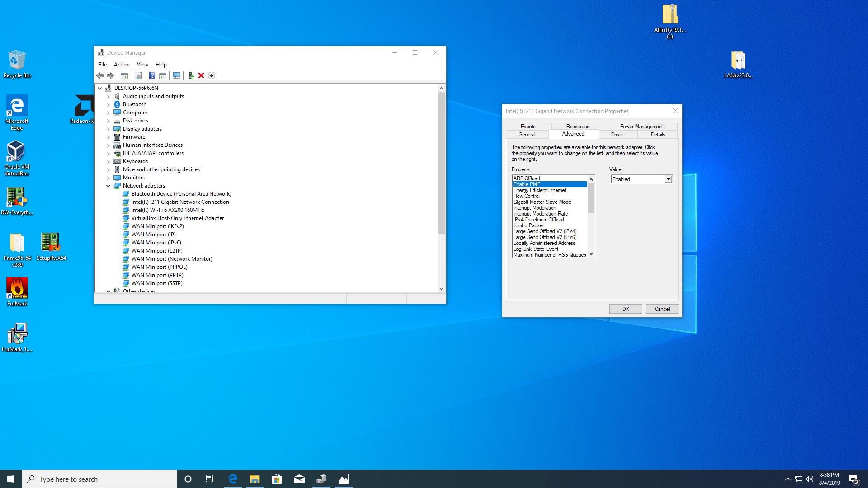Open File Explorer from the taskbar
Viewport: 868px width, 488px height.
pyautogui.click(x=255, y=479)
